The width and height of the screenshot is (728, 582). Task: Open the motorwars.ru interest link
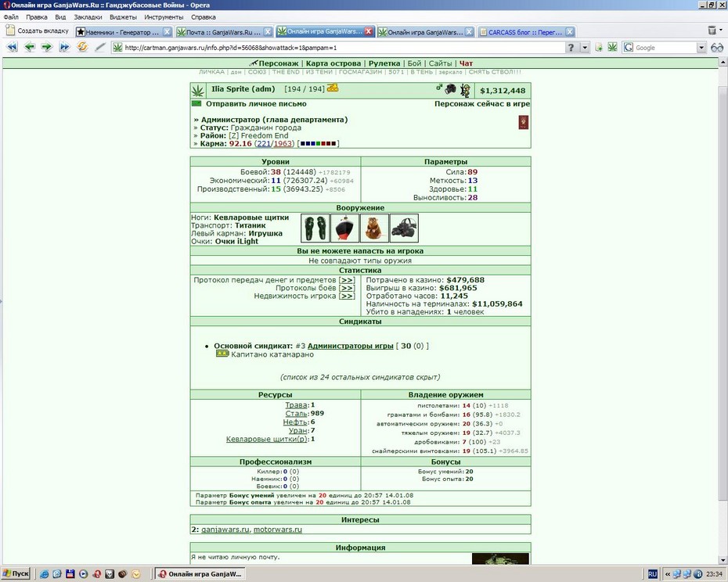tap(278, 530)
